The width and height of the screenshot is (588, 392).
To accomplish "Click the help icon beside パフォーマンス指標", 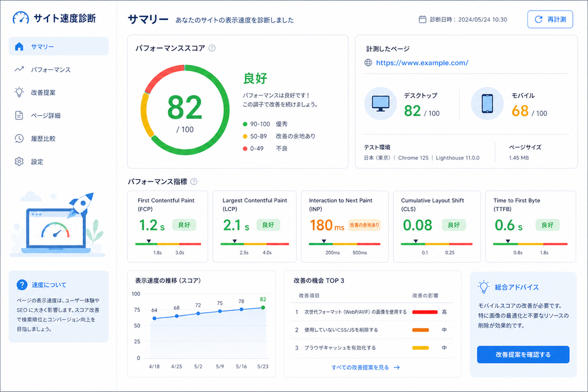I will (193, 182).
